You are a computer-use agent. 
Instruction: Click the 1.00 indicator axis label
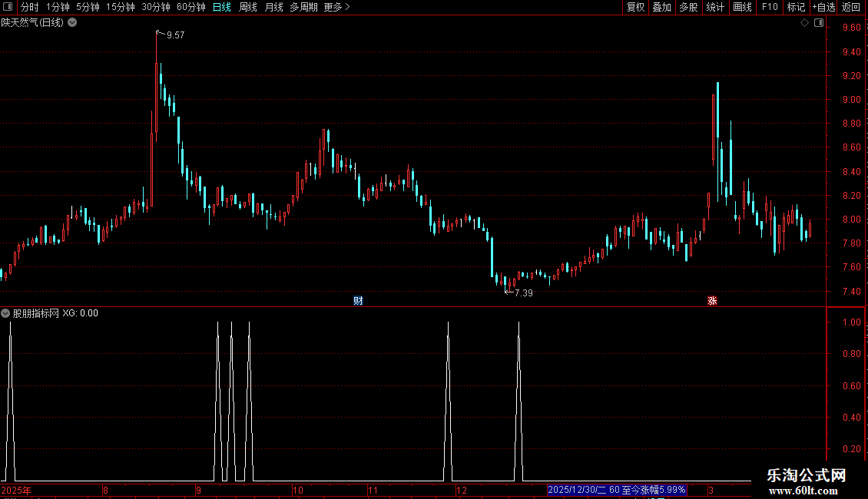tap(851, 322)
